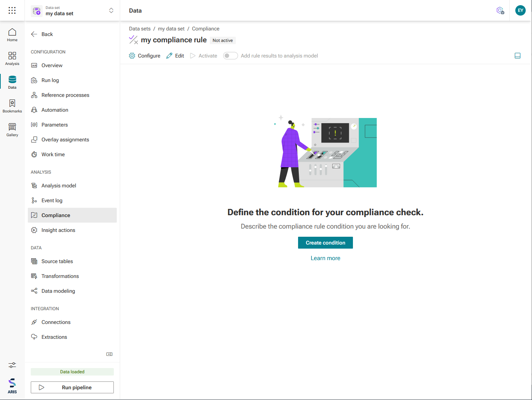The height and width of the screenshot is (400, 532).
Task: Open EY user profile avatar
Action: 521,10
